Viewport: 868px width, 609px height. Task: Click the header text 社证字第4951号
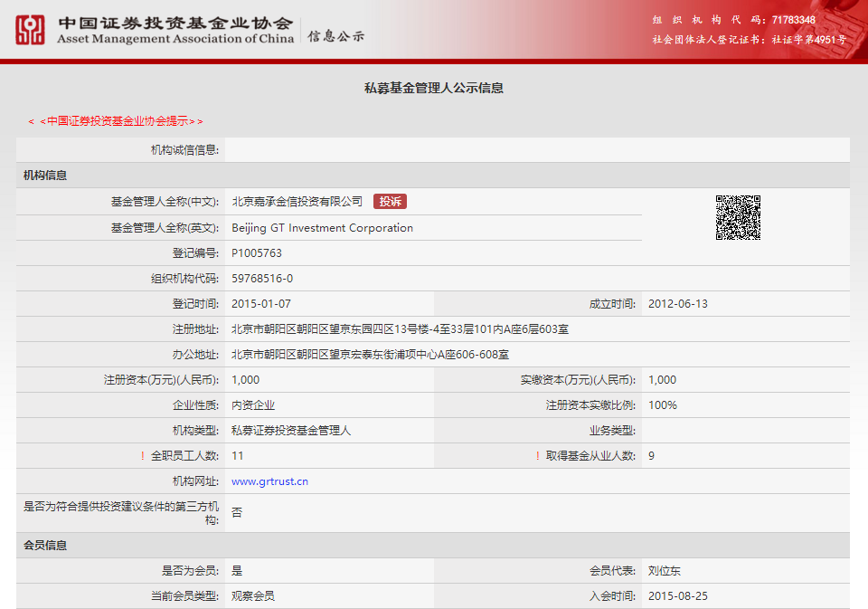pyautogui.click(x=809, y=40)
